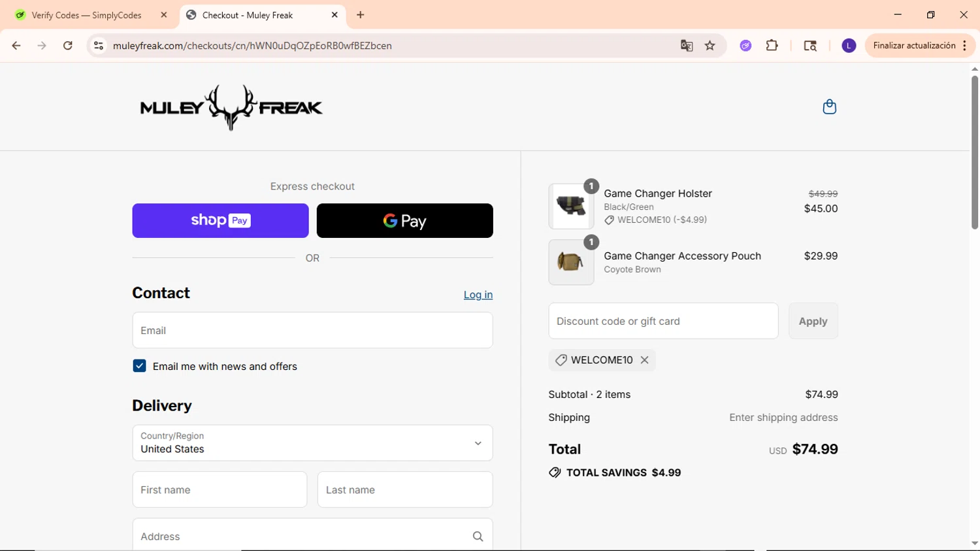
Task: Open the shopping bag cart icon
Action: point(829,107)
